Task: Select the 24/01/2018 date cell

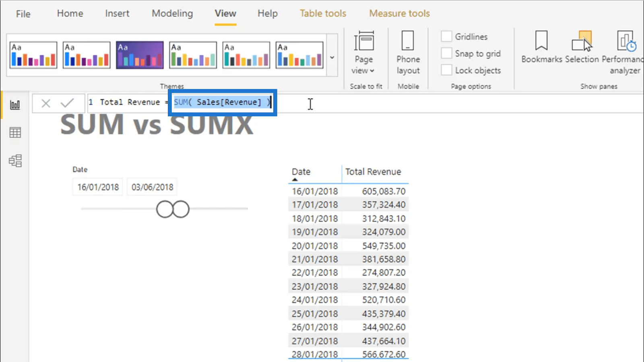Action: [x=315, y=300]
